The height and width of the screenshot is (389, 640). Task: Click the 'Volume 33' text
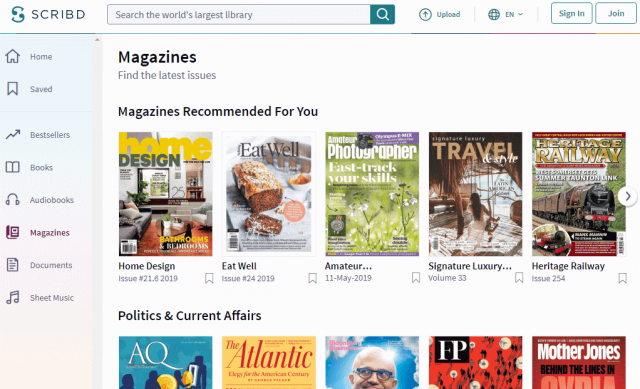coord(447,278)
